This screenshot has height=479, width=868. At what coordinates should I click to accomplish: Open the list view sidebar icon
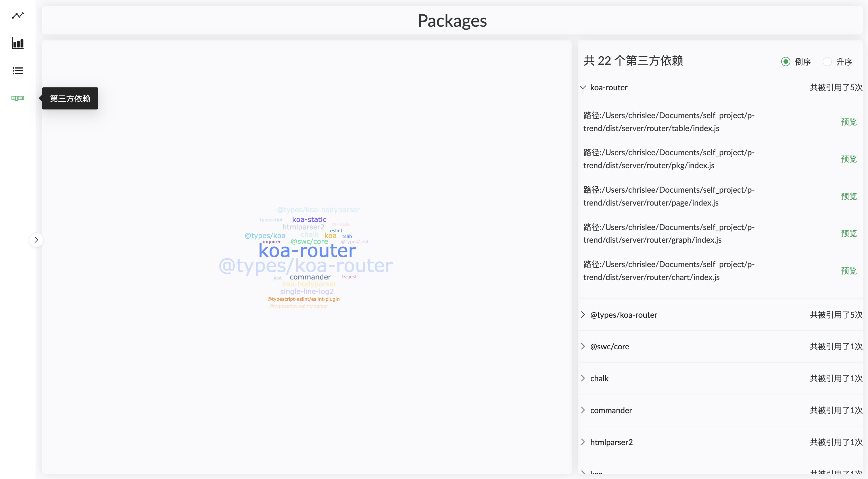18,70
